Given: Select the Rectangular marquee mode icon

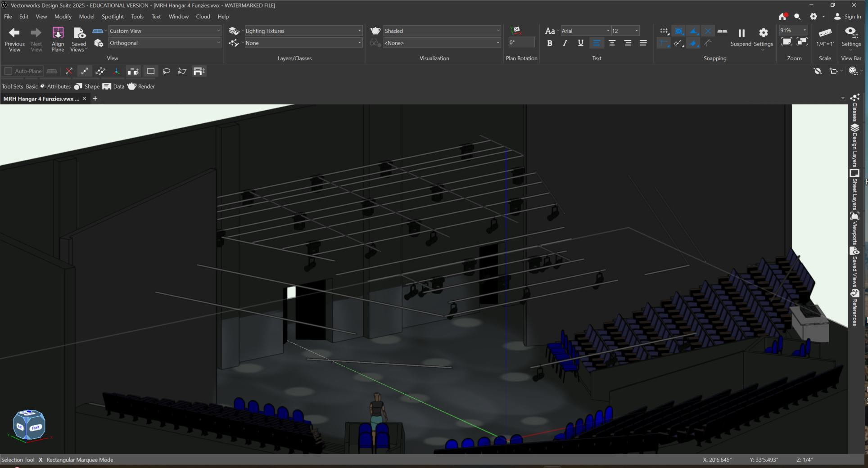Looking at the screenshot, I should pos(150,71).
